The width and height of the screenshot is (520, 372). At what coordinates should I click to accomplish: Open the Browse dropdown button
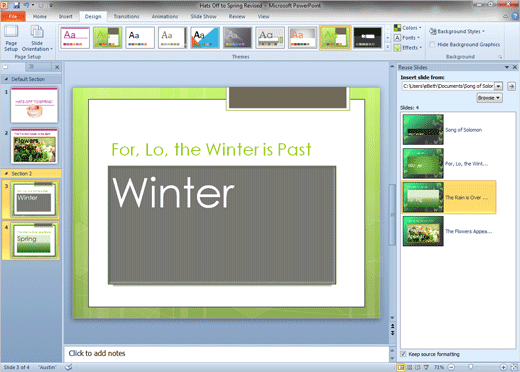tap(489, 98)
